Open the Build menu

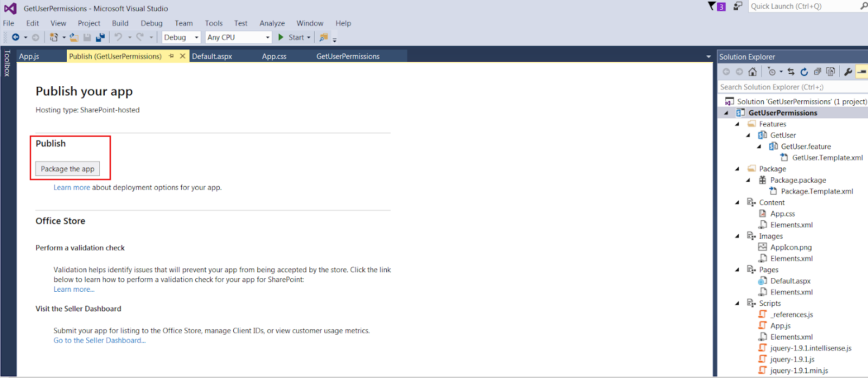point(120,23)
